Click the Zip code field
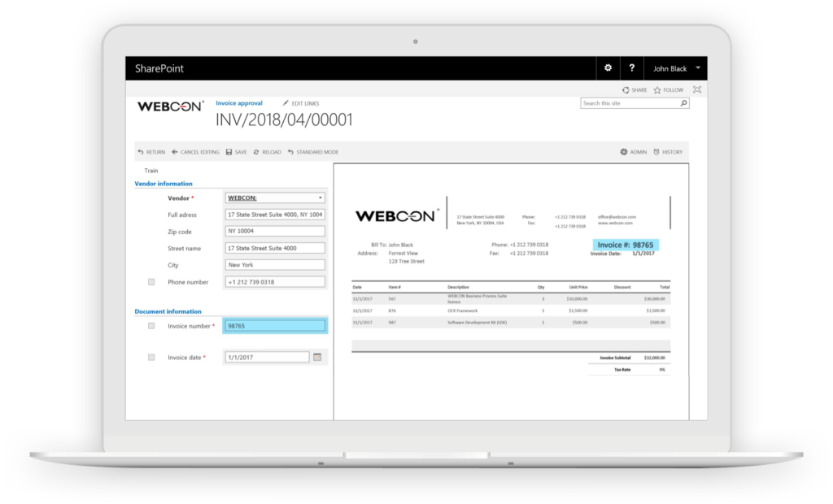Image resolution: width=833 pixels, height=504 pixels. (x=275, y=231)
